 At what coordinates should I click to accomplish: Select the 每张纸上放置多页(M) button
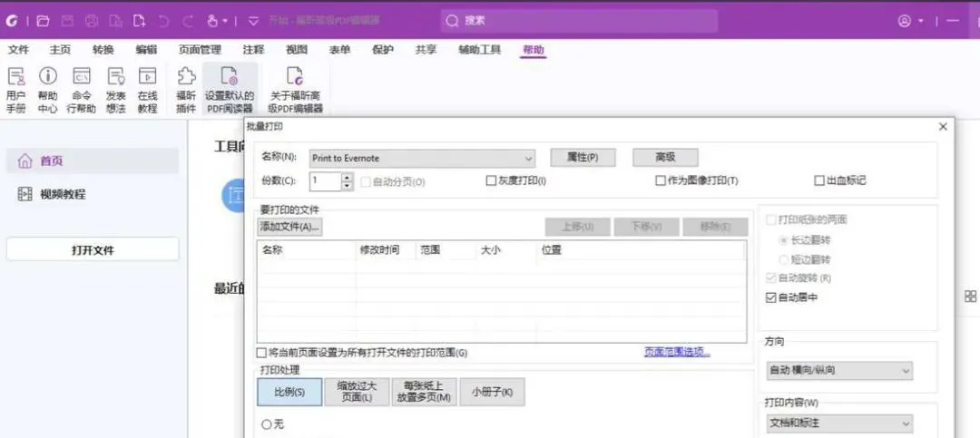click(x=425, y=393)
